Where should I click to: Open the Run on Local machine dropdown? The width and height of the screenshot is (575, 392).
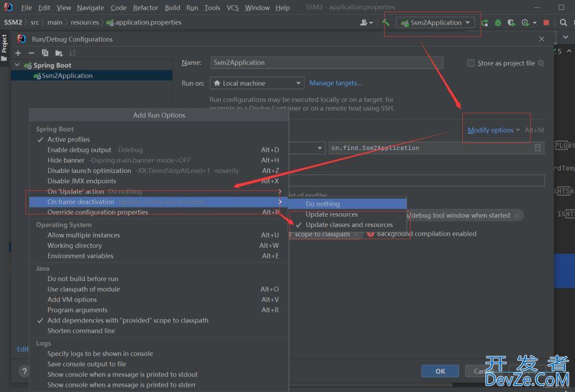click(257, 83)
